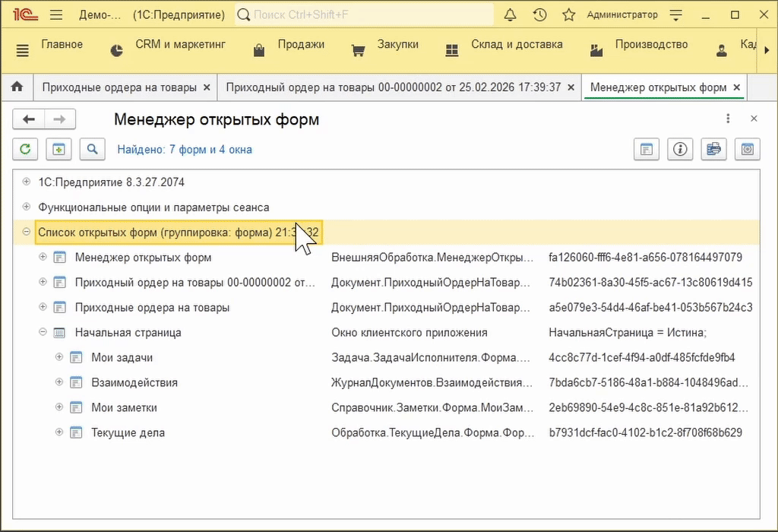Click НачальнаяСтраница = Истина; cell
The height and width of the screenshot is (532, 778).
(x=628, y=333)
